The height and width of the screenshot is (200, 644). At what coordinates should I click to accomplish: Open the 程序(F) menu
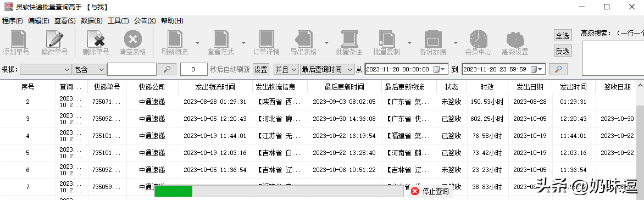13,21
